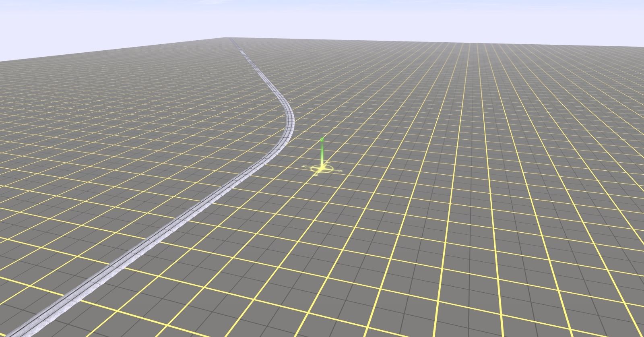Select the track's far end at the horizon
Viewport: 644px width, 337px height.
coord(232,39)
